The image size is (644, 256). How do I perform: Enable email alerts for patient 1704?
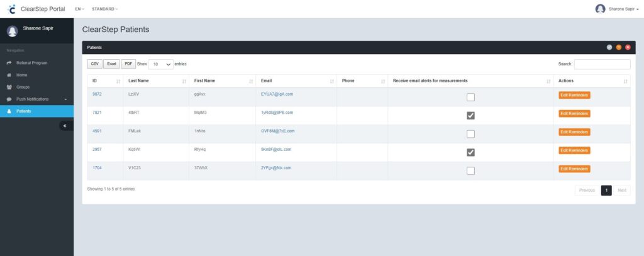pos(470,170)
